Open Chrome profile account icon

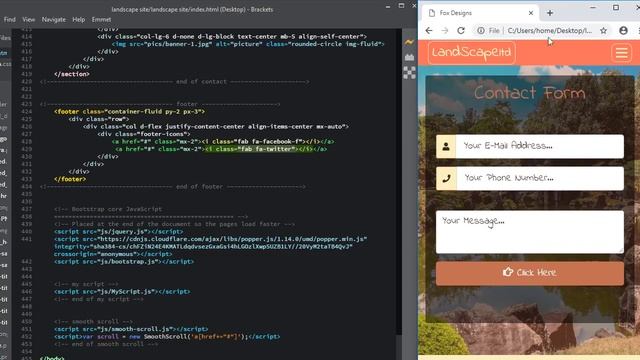623,31
